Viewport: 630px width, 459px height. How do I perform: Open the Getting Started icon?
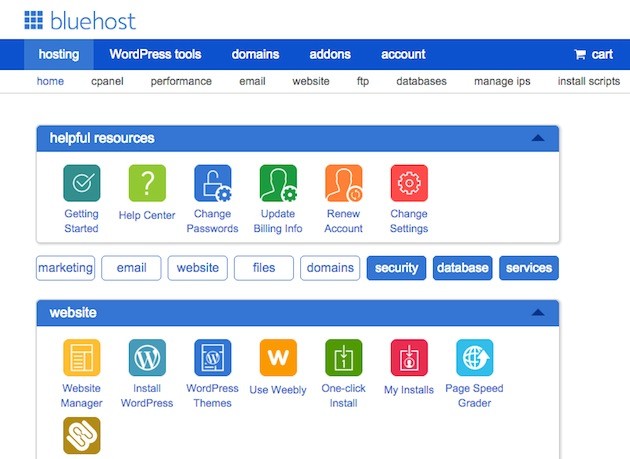(x=82, y=183)
